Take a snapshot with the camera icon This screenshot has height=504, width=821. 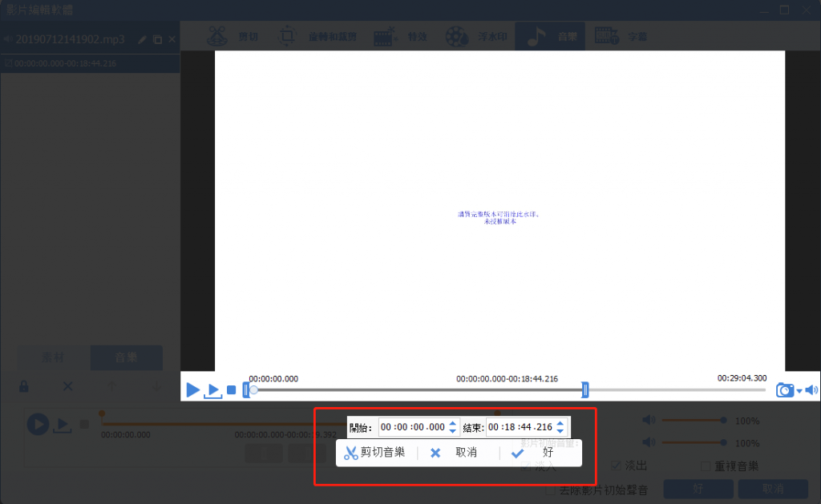784,390
